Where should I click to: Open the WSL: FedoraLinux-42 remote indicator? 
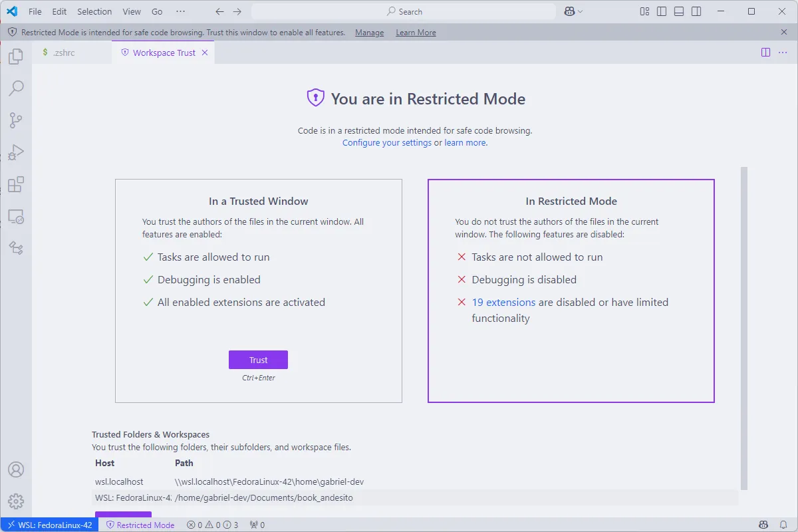point(49,525)
